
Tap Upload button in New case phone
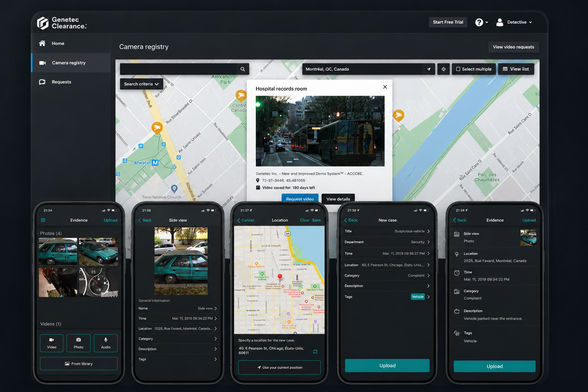point(387,366)
